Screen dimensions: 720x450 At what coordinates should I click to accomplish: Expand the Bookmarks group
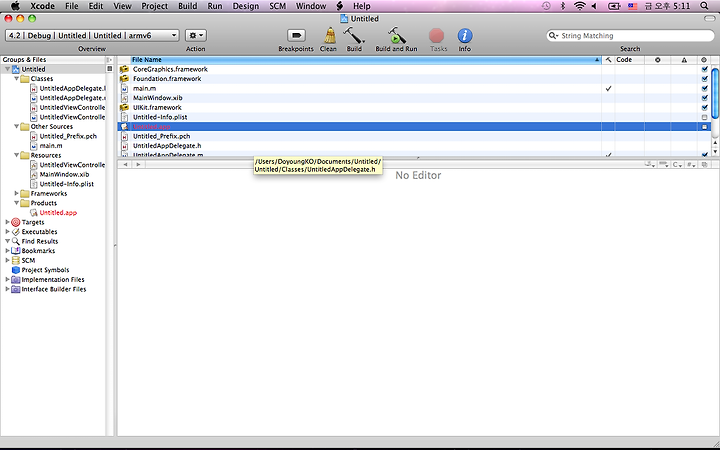7,251
